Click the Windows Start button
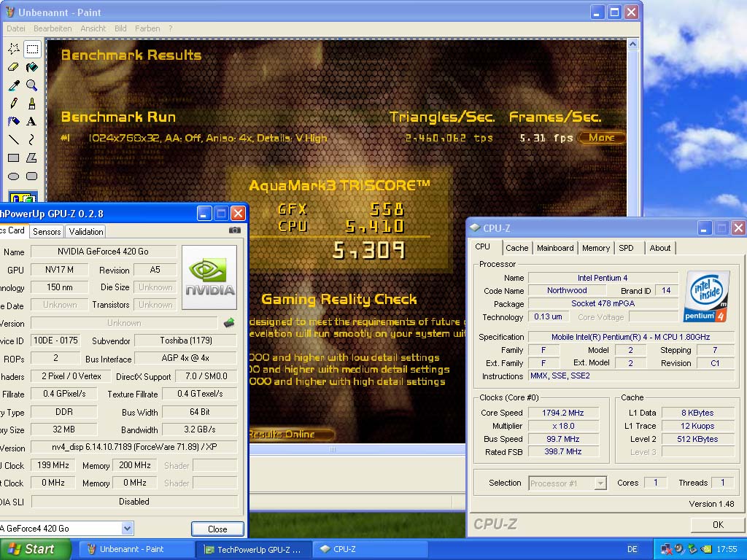Viewport: 747px width, 560px height. (35, 549)
